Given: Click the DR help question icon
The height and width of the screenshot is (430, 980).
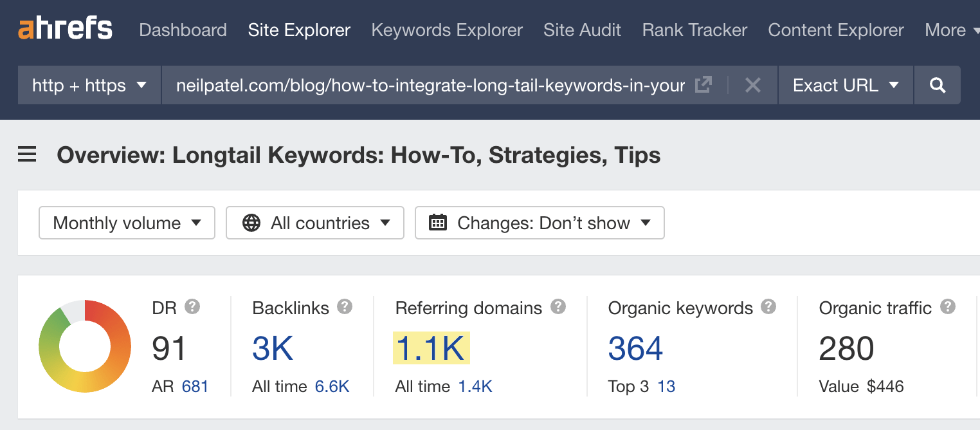Looking at the screenshot, I should point(192,307).
